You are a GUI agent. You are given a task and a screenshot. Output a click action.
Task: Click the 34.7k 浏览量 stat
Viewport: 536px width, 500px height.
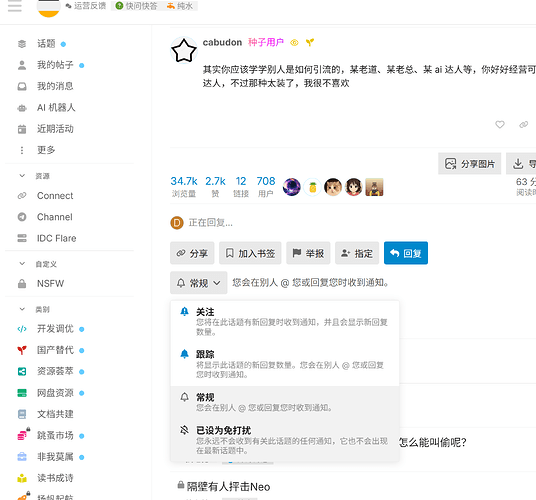(x=184, y=187)
